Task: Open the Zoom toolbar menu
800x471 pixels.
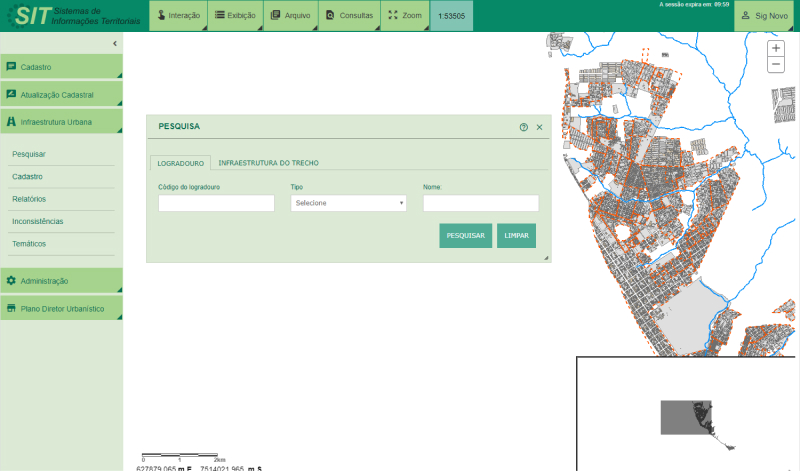Action: pyautogui.click(x=405, y=16)
